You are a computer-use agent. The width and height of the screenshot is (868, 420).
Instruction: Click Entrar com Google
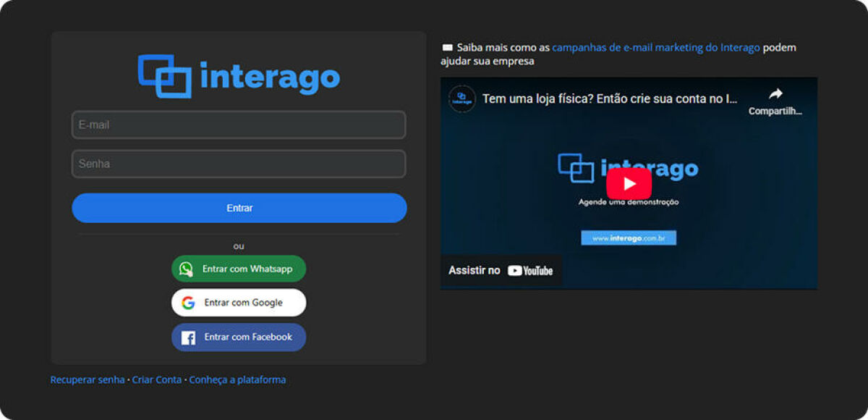point(239,303)
